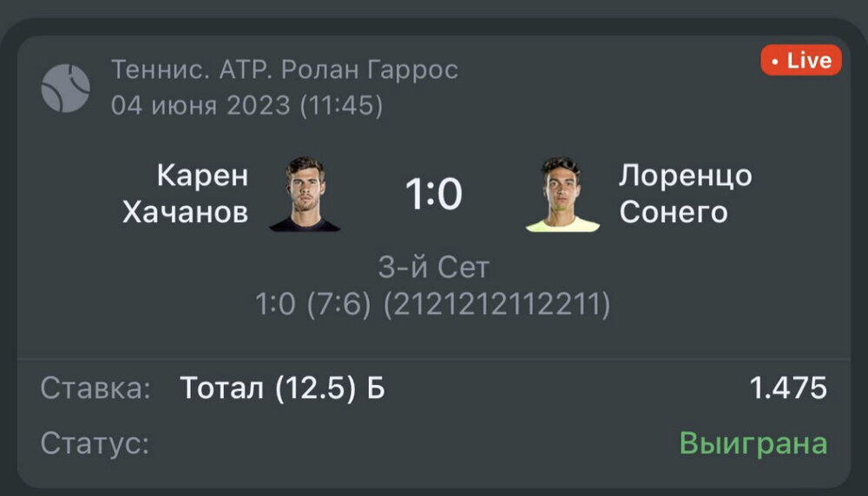The width and height of the screenshot is (868, 496).
Task: Click the tennis ball sport icon
Action: point(65,88)
